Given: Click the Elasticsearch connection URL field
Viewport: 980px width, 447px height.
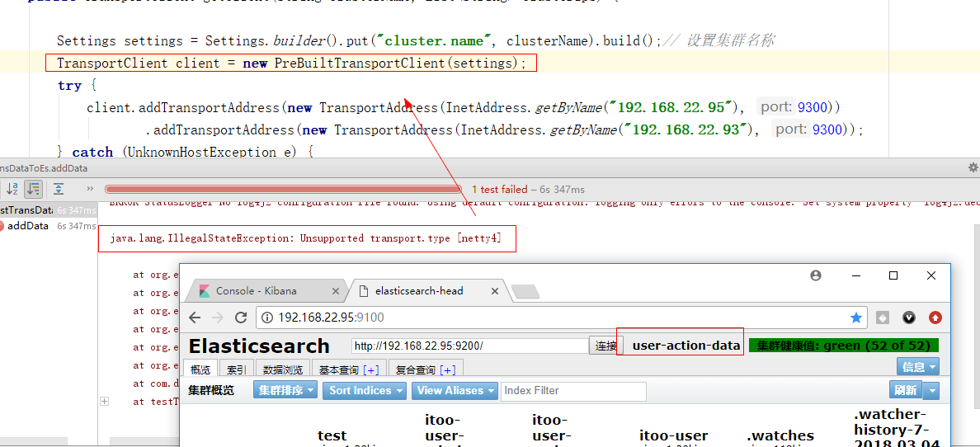Looking at the screenshot, I should (470, 346).
